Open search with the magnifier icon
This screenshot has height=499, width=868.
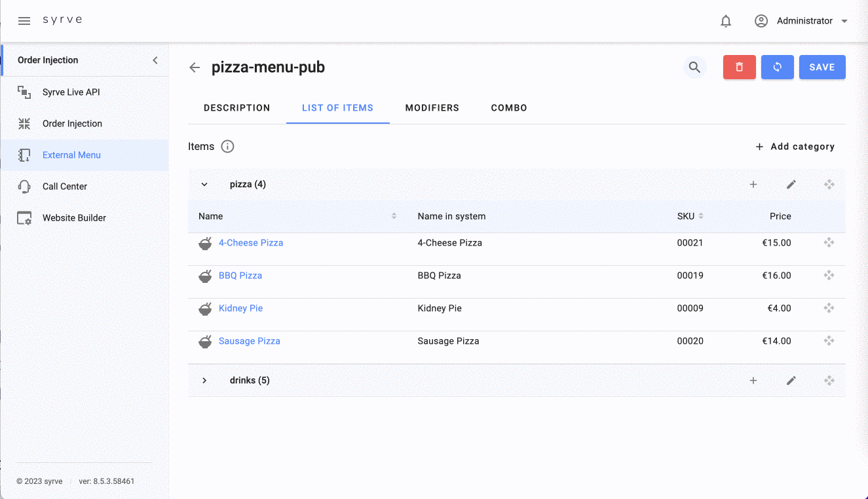pyautogui.click(x=694, y=67)
